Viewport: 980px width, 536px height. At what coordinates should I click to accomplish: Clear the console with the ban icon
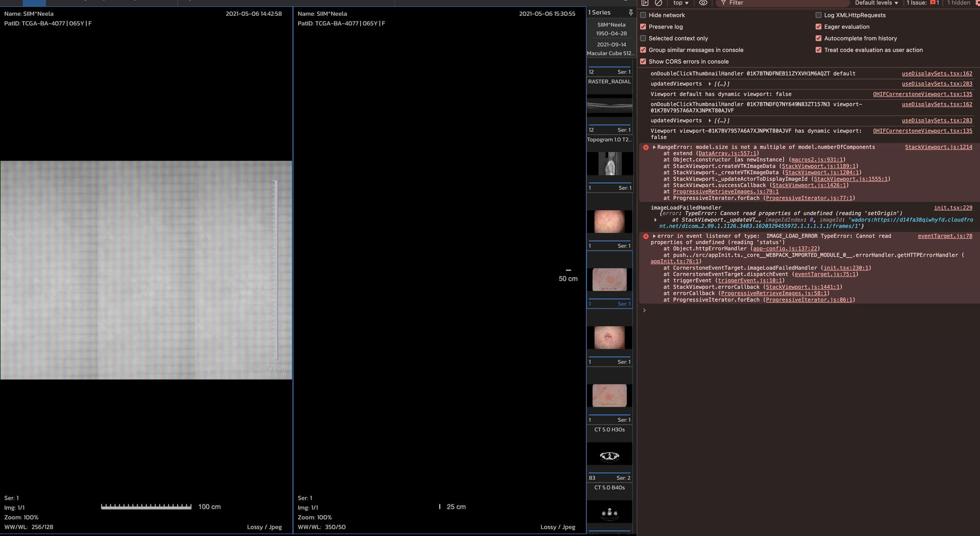(x=658, y=3)
